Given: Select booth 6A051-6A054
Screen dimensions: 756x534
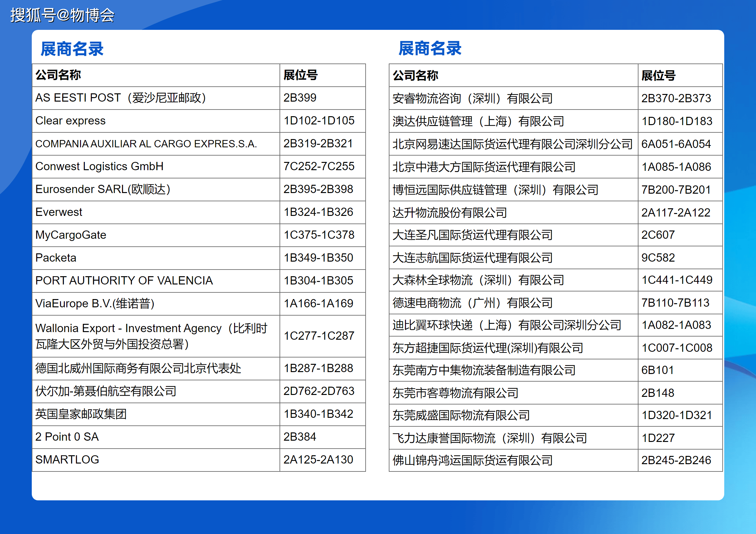Looking at the screenshot, I should (676, 144).
